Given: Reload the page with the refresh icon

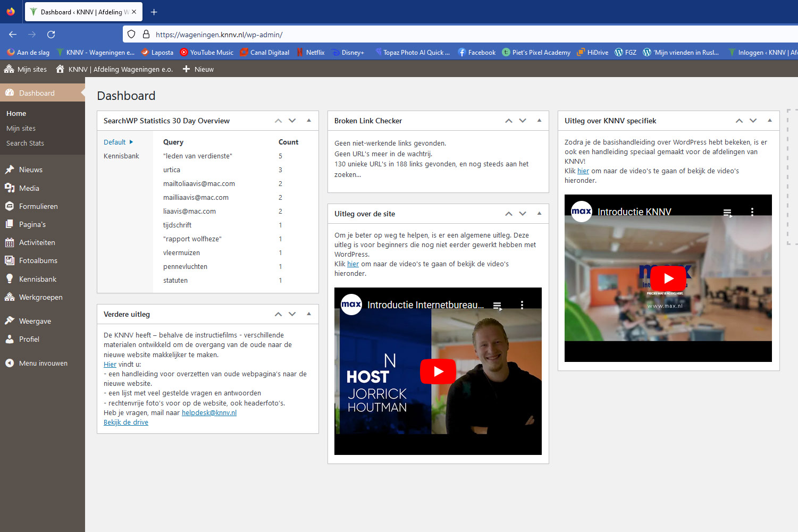Looking at the screenshot, I should tap(51, 35).
